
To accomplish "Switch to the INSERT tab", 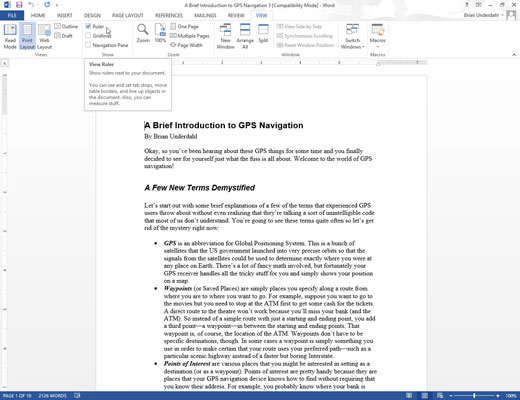I will [64, 15].
